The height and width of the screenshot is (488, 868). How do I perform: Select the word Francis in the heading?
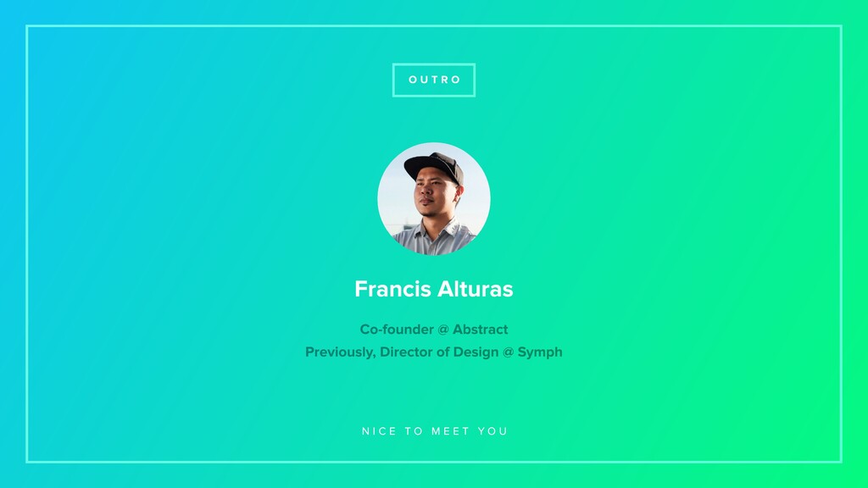click(x=393, y=289)
